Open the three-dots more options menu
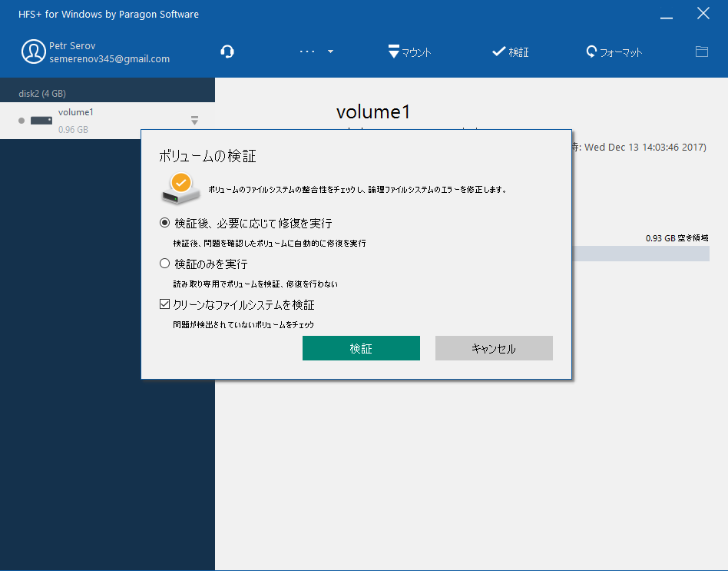Screen dimensions: 728x571 tap(307, 51)
